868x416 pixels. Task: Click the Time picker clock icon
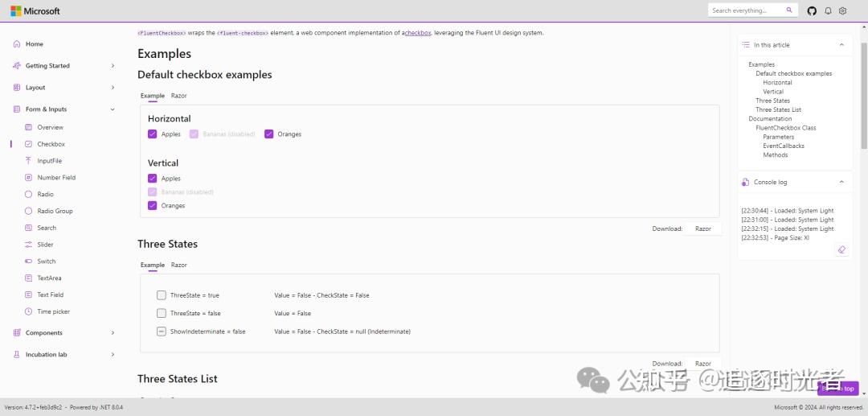click(x=29, y=311)
